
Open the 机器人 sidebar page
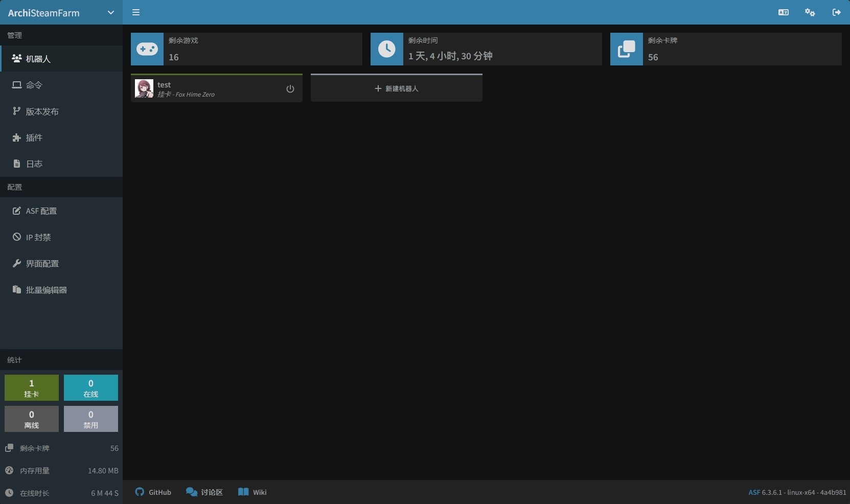tap(61, 59)
